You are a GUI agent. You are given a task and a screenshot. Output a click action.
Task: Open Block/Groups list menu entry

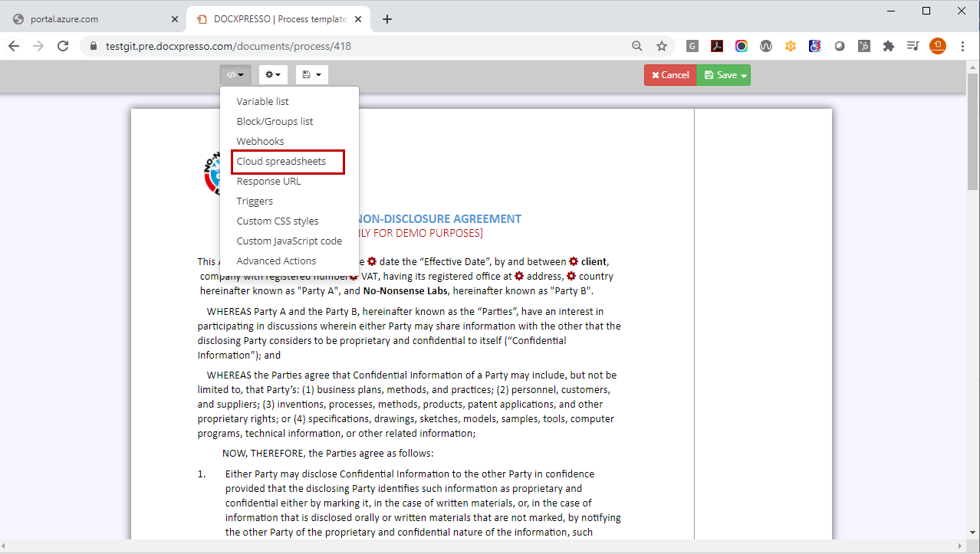tap(275, 121)
